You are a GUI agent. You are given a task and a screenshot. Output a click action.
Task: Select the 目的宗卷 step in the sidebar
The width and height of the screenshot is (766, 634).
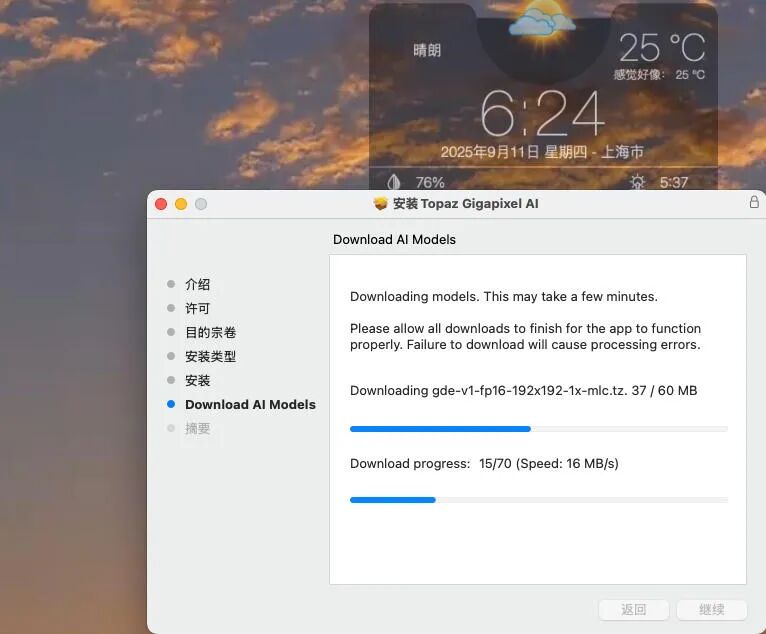click(211, 333)
